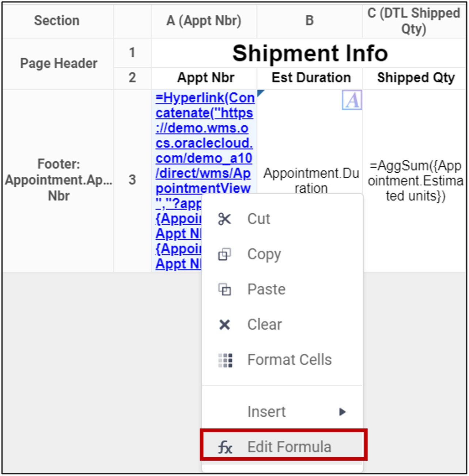Select the Edit Formula menu entry

[x=289, y=446]
